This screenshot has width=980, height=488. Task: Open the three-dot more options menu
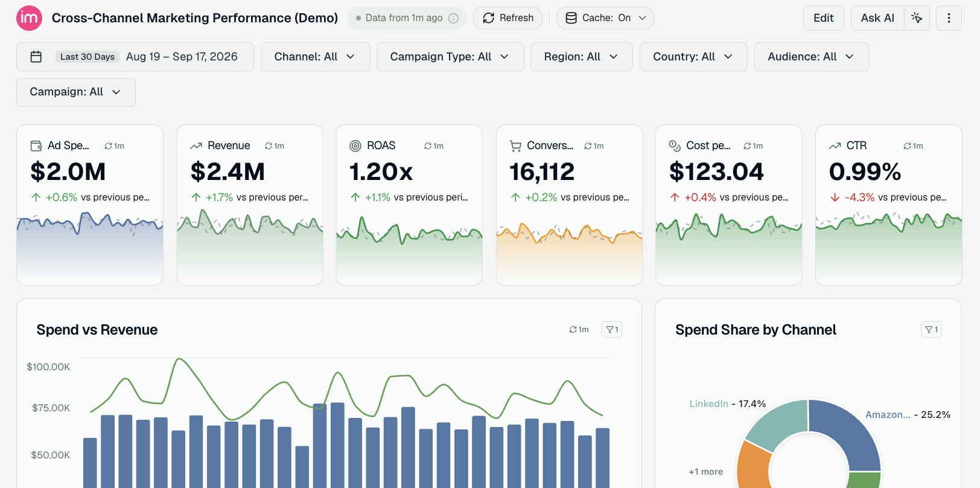pos(949,18)
